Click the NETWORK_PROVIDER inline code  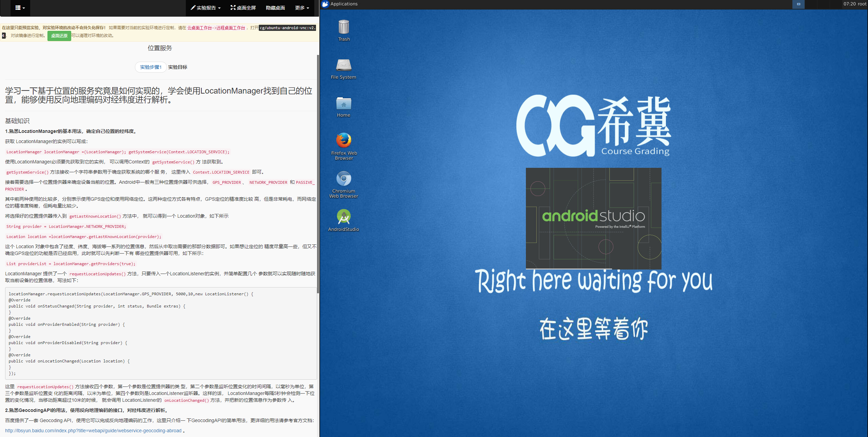pyautogui.click(x=268, y=182)
